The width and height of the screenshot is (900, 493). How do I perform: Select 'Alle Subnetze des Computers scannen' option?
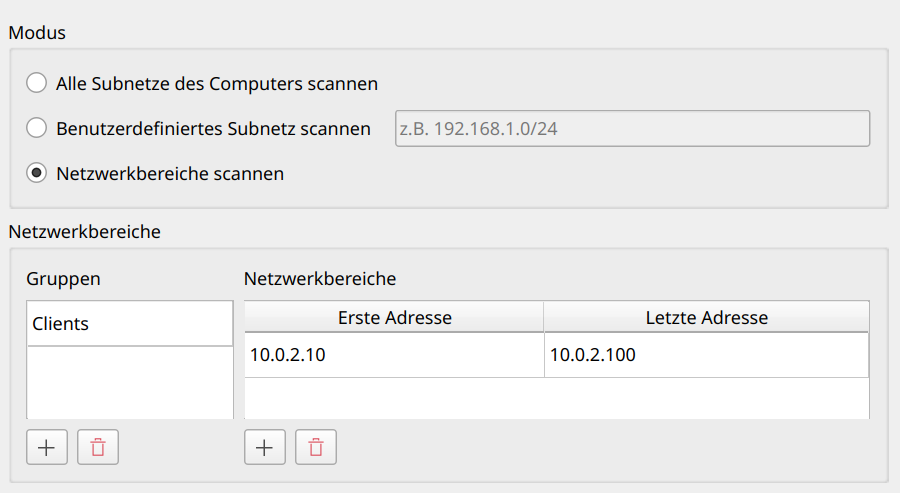tap(37, 83)
